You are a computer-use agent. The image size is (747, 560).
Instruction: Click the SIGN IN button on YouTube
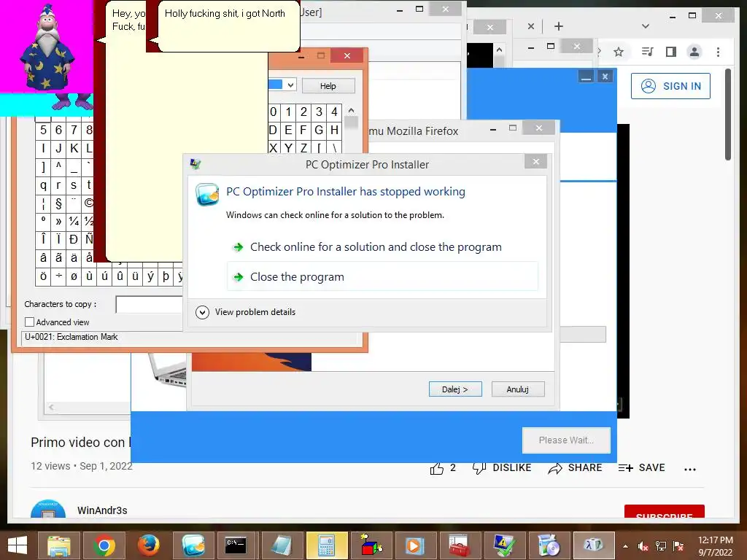click(x=670, y=86)
